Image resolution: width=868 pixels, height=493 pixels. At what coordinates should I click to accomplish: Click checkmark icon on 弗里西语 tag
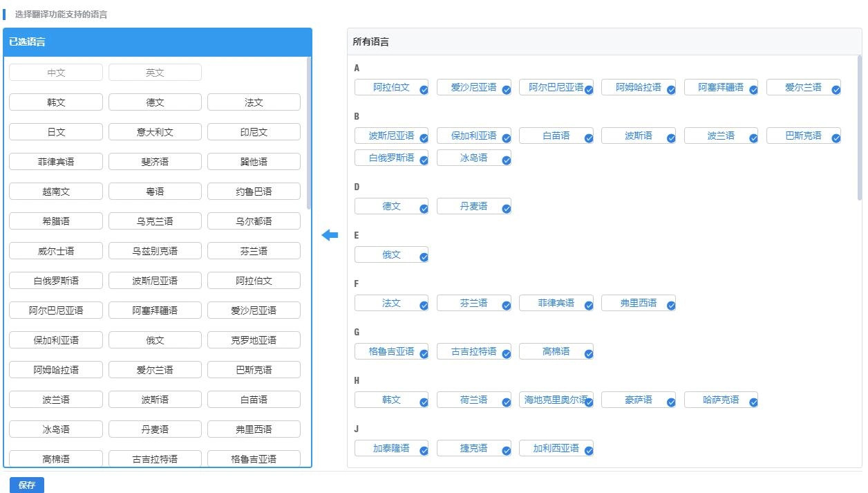670,306
